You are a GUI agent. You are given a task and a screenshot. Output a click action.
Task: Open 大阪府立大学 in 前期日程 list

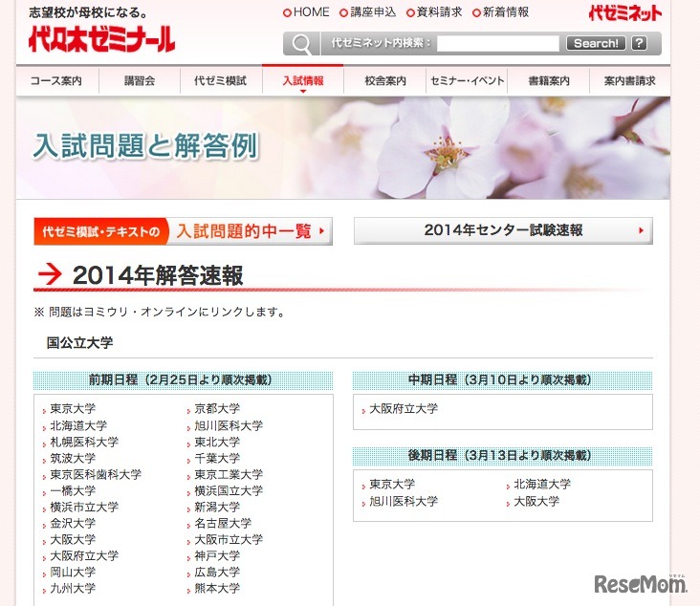pos(84,555)
